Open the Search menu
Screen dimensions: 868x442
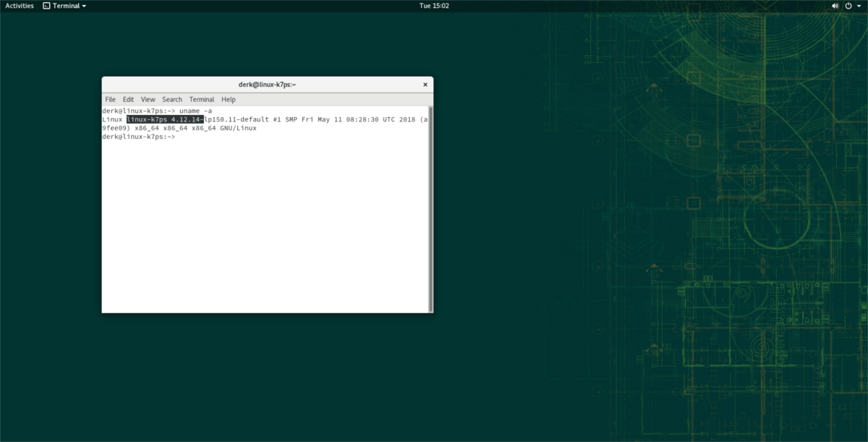172,99
